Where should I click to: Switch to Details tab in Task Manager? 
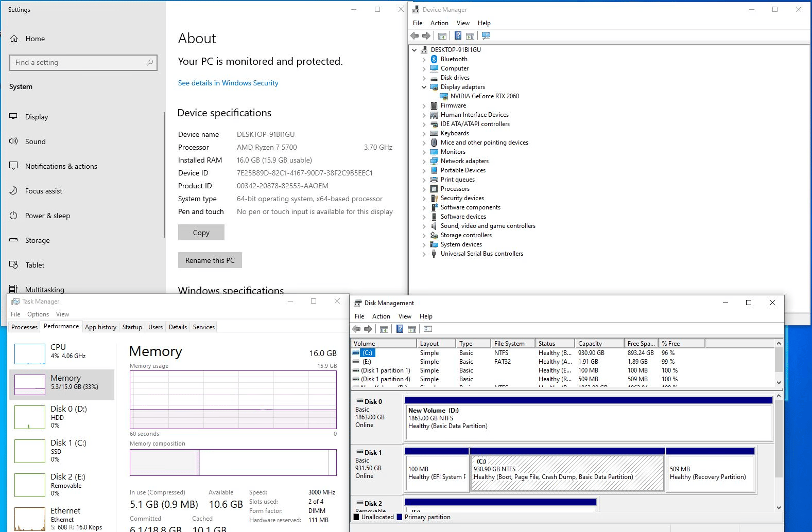click(178, 327)
